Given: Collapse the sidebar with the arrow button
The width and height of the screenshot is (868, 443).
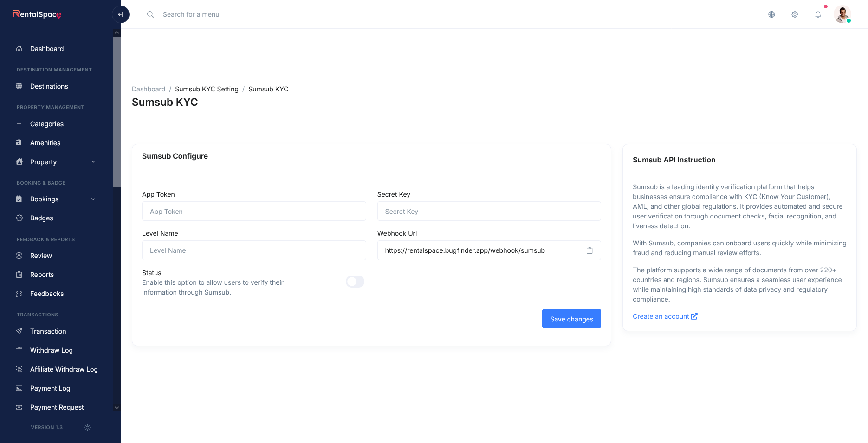Looking at the screenshot, I should tap(121, 14).
